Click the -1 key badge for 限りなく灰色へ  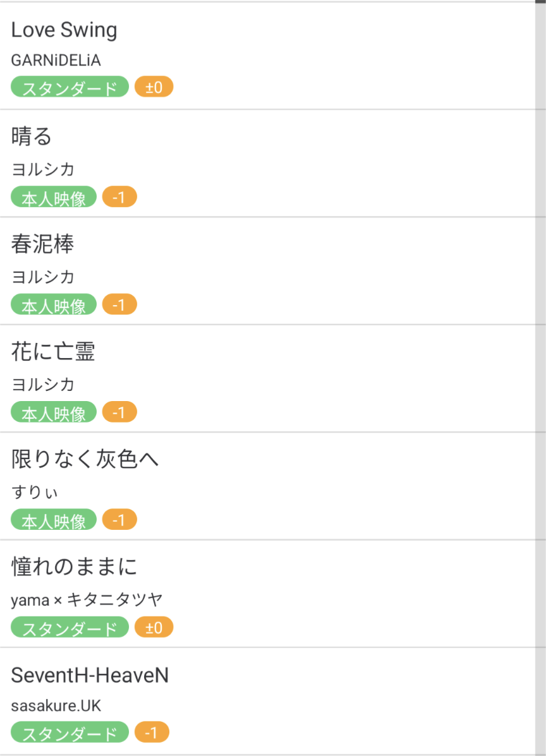[119, 520]
